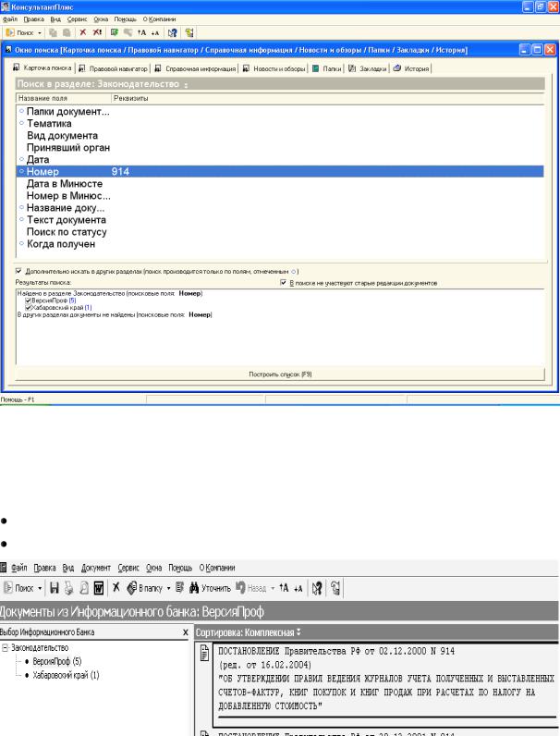Image resolution: width=560 pixels, height=736 pixels.
Task: Click the context help pointer icon in lower toolbar
Action: [x=317, y=588]
